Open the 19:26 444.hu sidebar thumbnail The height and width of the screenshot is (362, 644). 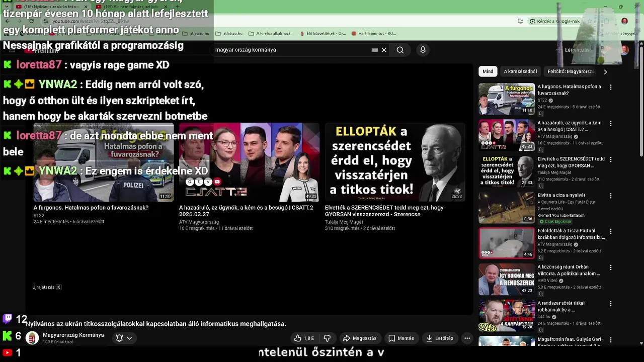507,316
